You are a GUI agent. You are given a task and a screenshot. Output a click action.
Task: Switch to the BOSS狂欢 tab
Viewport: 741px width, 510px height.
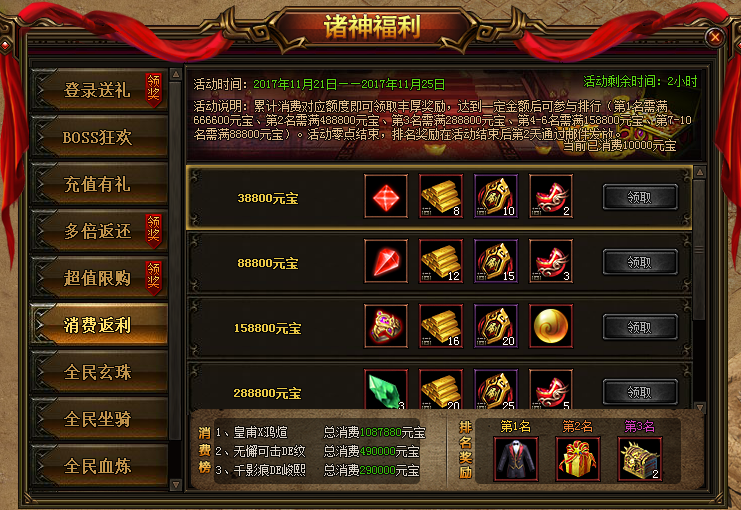[99, 137]
